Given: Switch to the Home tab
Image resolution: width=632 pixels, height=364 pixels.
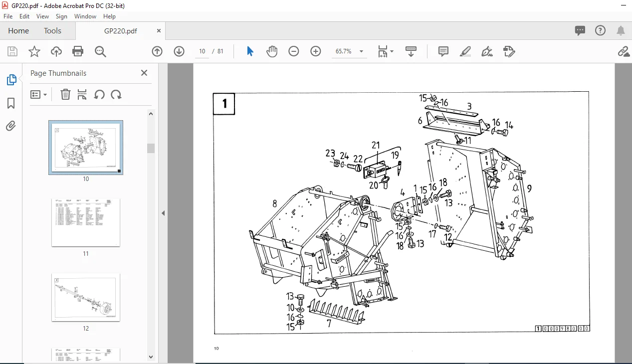Looking at the screenshot, I should [18, 31].
